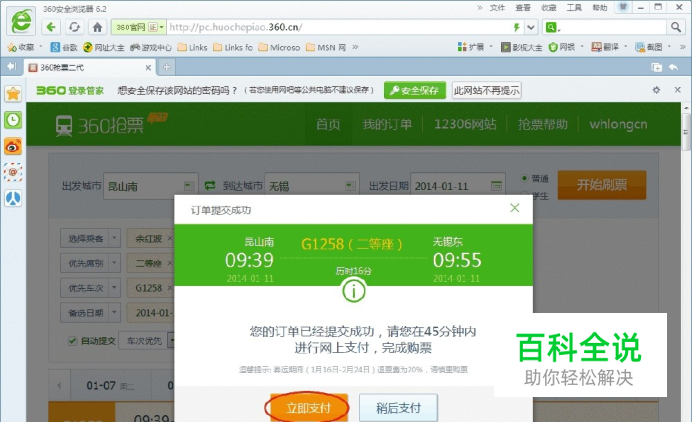The image size is (692, 422).
Task: Select the 01-07 date tab
Action: pos(110,385)
